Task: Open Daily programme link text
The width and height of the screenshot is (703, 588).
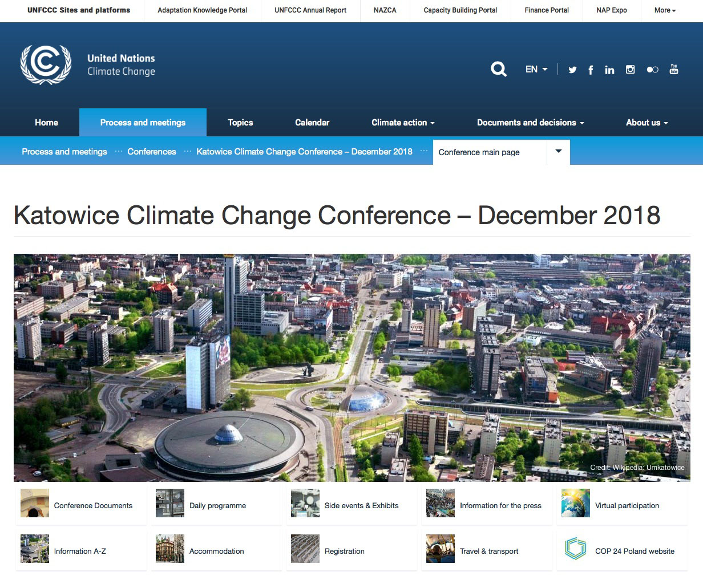Action: click(x=217, y=506)
